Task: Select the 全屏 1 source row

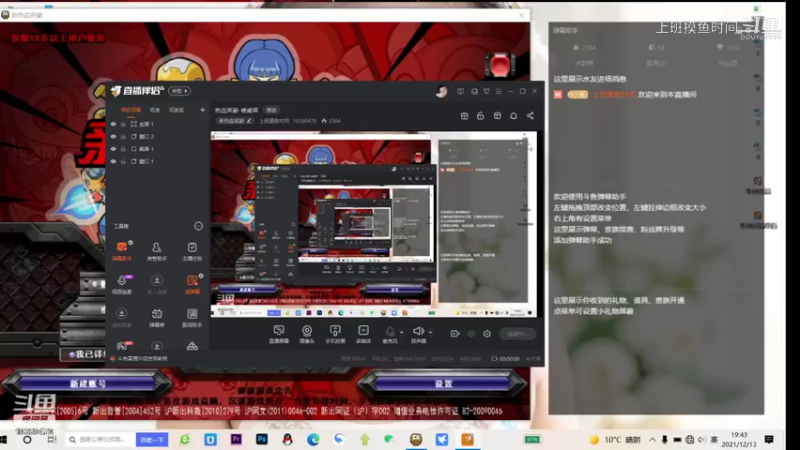Action: [x=158, y=124]
